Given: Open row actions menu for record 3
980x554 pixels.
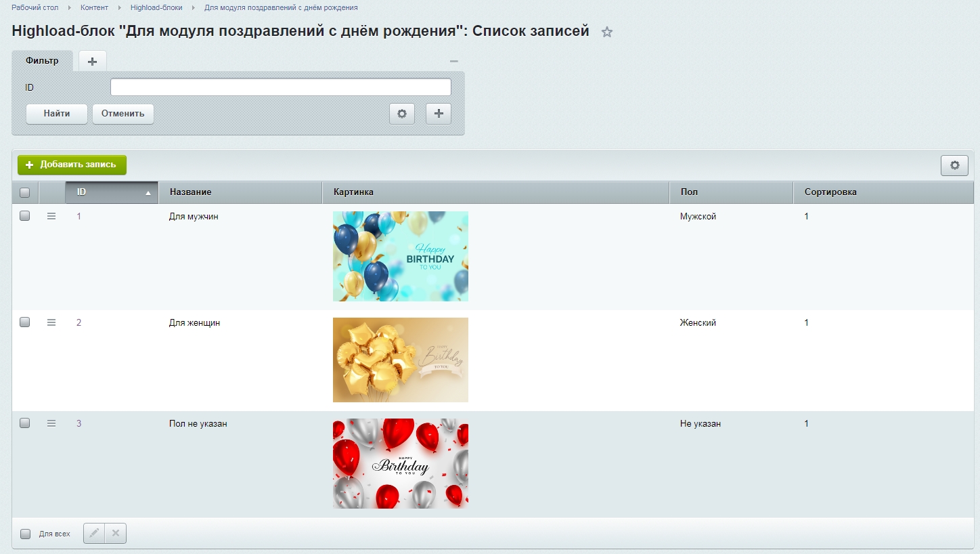Looking at the screenshot, I should (x=51, y=423).
